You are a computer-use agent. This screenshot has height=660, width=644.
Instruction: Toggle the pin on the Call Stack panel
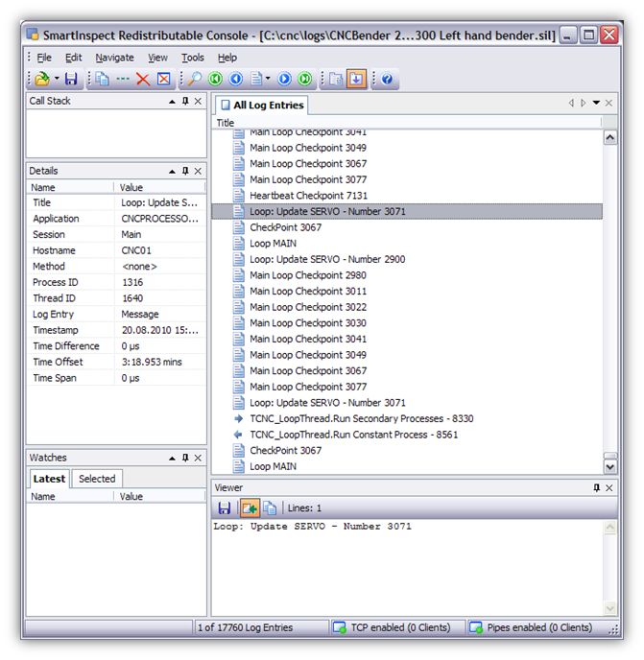tap(185, 101)
